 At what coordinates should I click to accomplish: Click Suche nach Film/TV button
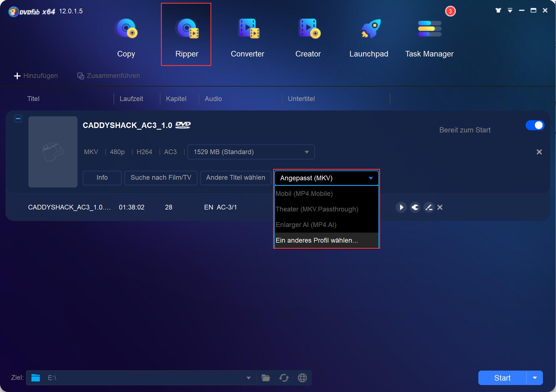(x=161, y=178)
